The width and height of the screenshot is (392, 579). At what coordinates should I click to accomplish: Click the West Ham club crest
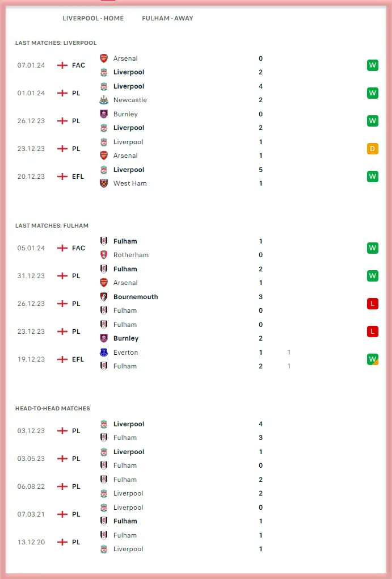104,183
